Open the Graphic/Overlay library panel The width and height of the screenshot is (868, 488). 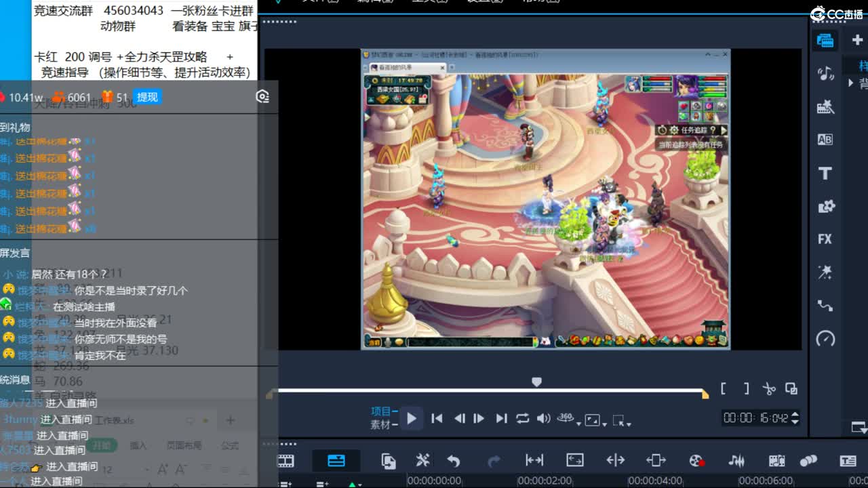click(x=825, y=206)
